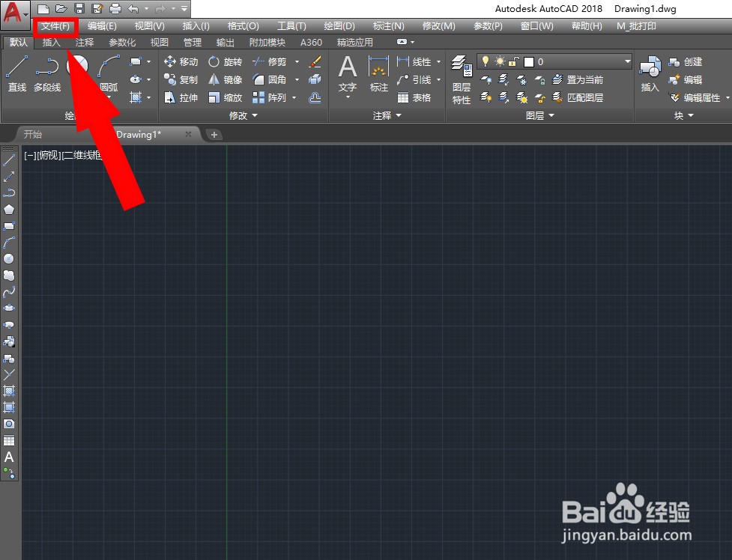The height and width of the screenshot is (560, 732).
Task: Open the 阵列 array dropdown arrow
Action: (294, 97)
